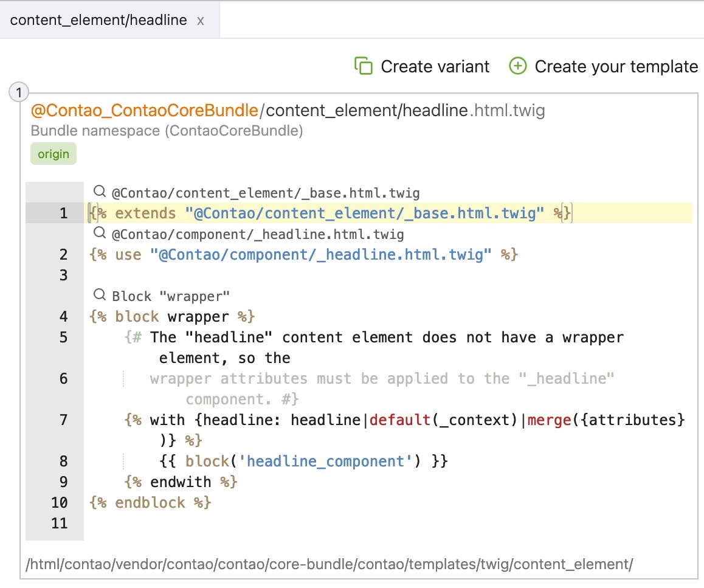The image size is (704, 588).
Task: Open the @Contao/content_element/_base.html.twig reference
Action: (265, 193)
